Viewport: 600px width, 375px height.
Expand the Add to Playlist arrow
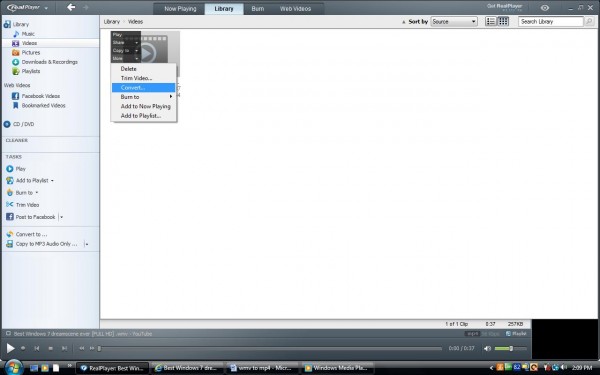52,181
